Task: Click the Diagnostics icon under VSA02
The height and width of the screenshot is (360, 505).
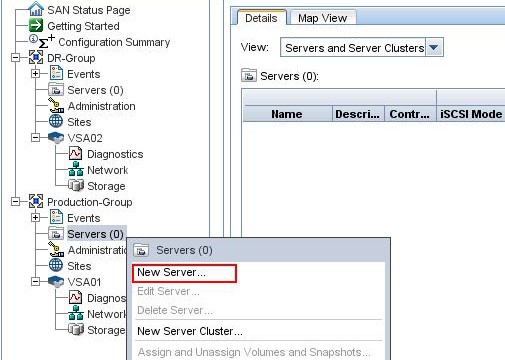Action: tap(75, 153)
